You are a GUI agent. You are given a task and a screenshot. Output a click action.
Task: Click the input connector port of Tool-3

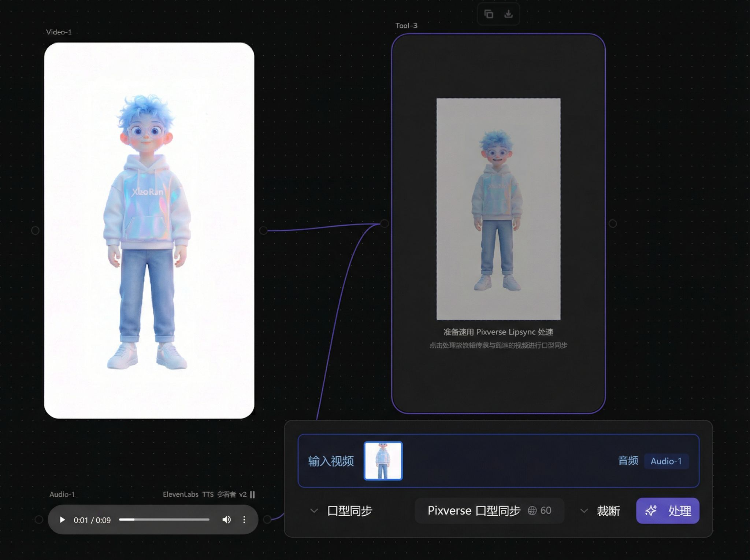point(384,224)
